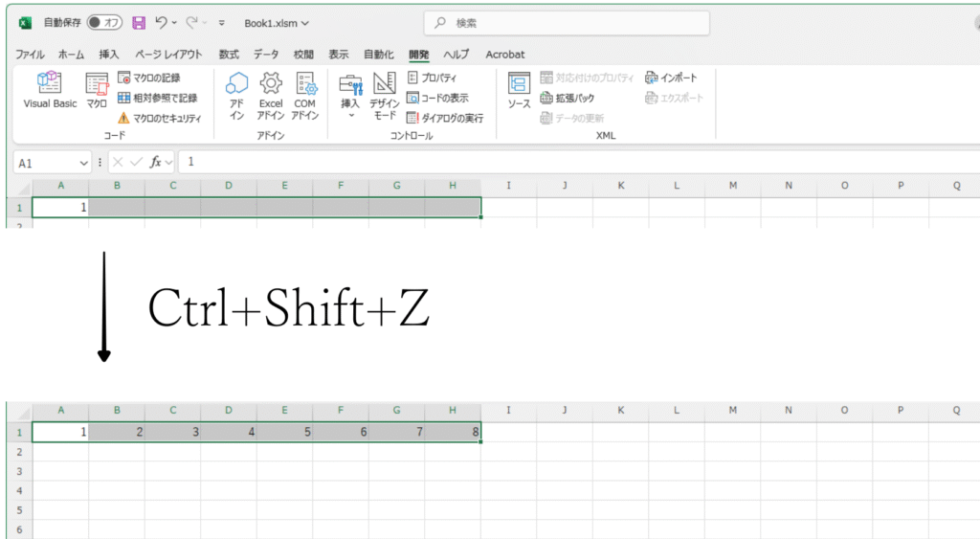Image resolution: width=980 pixels, height=539 pixels.
Task: Toggle デザインモード (Design Mode)
Action: [384, 96]
